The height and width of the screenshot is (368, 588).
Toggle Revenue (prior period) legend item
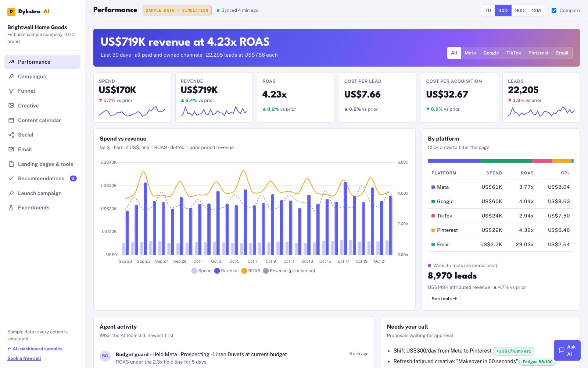tap(289, 271)
